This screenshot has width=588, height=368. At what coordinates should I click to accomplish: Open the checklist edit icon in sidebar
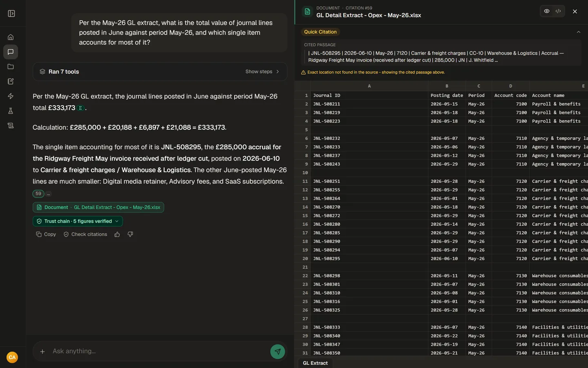[x=11, y=81]
